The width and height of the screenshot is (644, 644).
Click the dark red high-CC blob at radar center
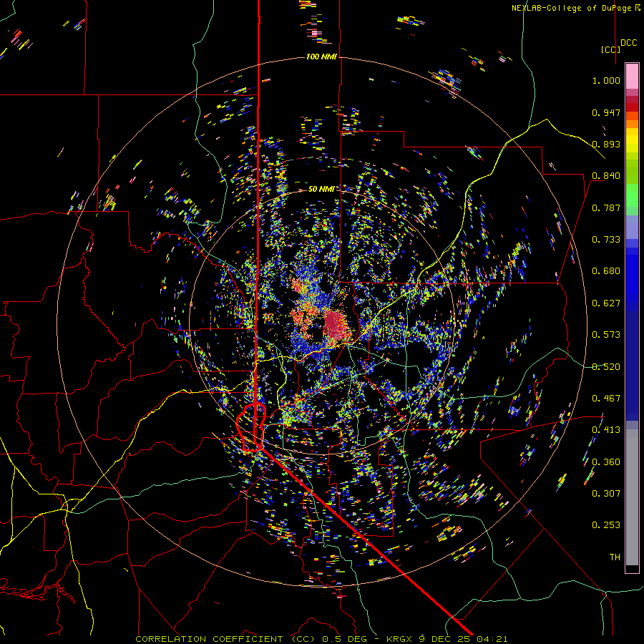tap(338, 324)
